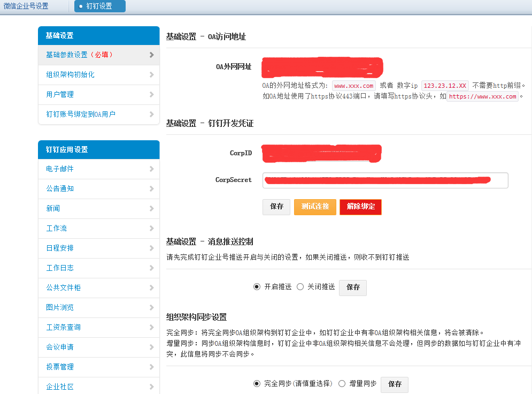Open 企业社区 app settings
Screen dimensions: 532x394
coord(99,386)
